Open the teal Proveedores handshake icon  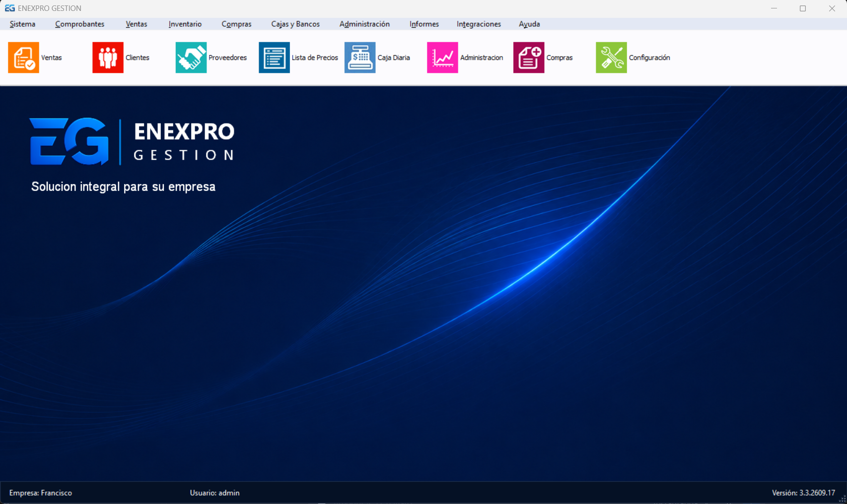[191, 58]
